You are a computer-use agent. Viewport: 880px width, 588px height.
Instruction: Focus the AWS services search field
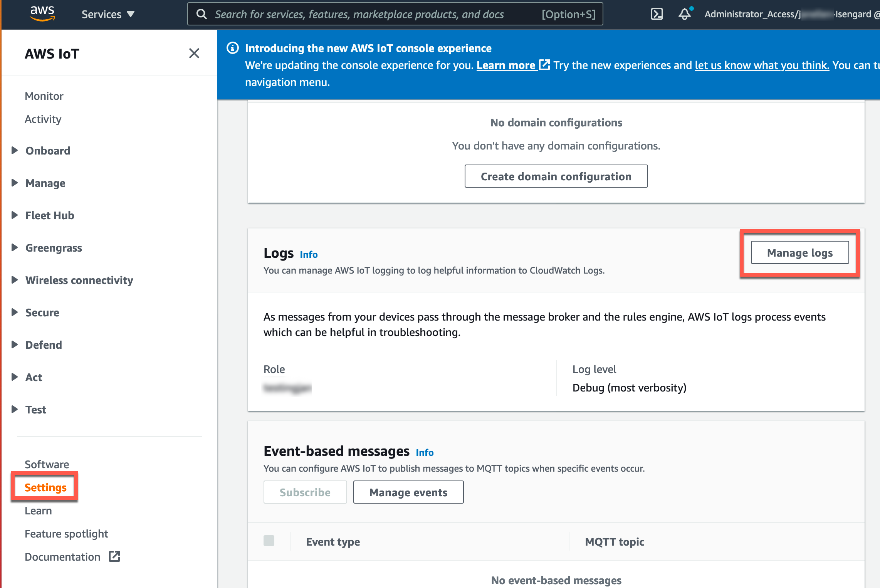pyautogui.click(x=395, y=14)
